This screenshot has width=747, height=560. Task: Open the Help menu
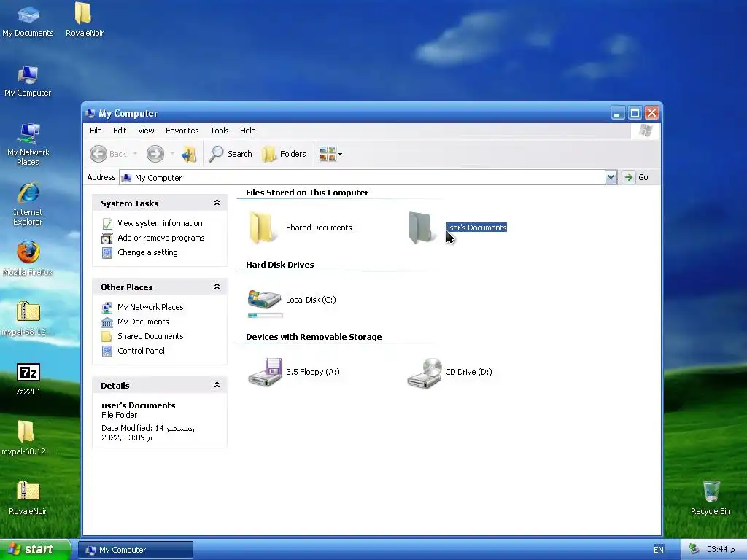point(248,131)
